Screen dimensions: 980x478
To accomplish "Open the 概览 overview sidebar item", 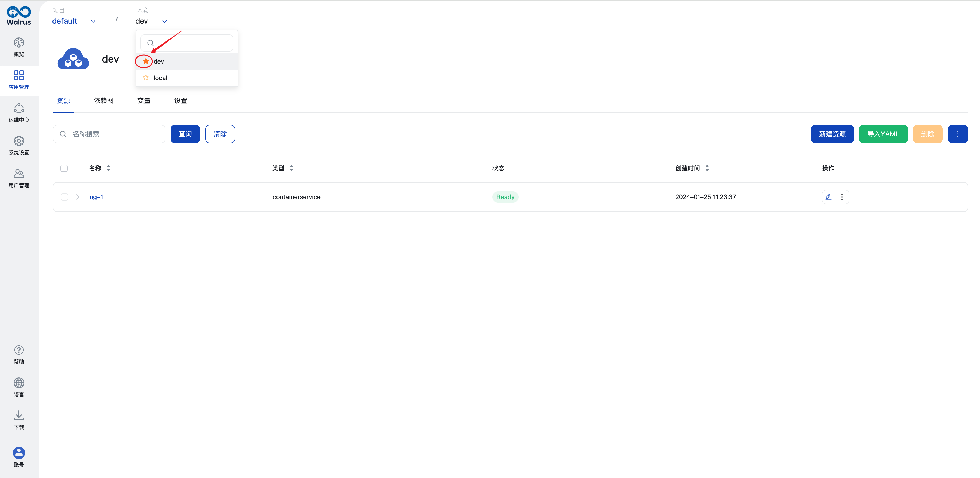I will point(19,47).
